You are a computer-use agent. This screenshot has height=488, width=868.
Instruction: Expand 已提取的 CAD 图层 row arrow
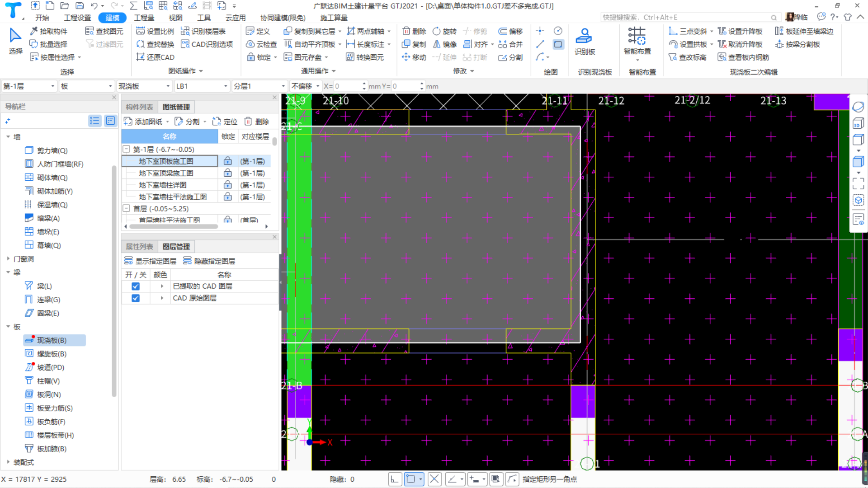click(x=162, y=286)
